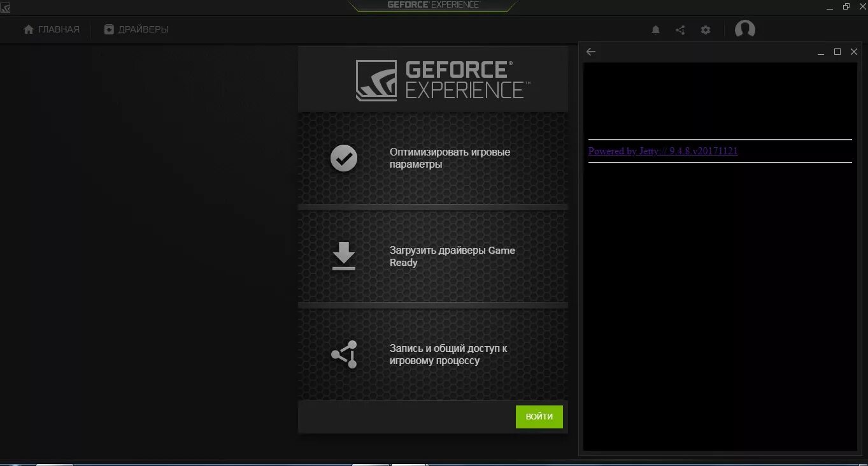This screenshot has height=466, width=868.
Task: Click the checkmark icon for game optimization
Action: coord(344,158)
